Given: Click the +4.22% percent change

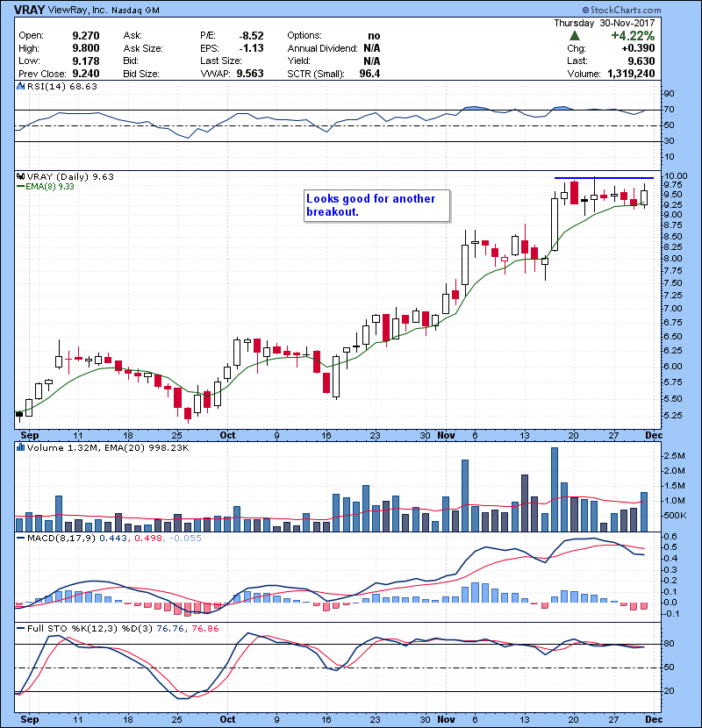Looking at the screenshot, I should [x=633, y=36].
